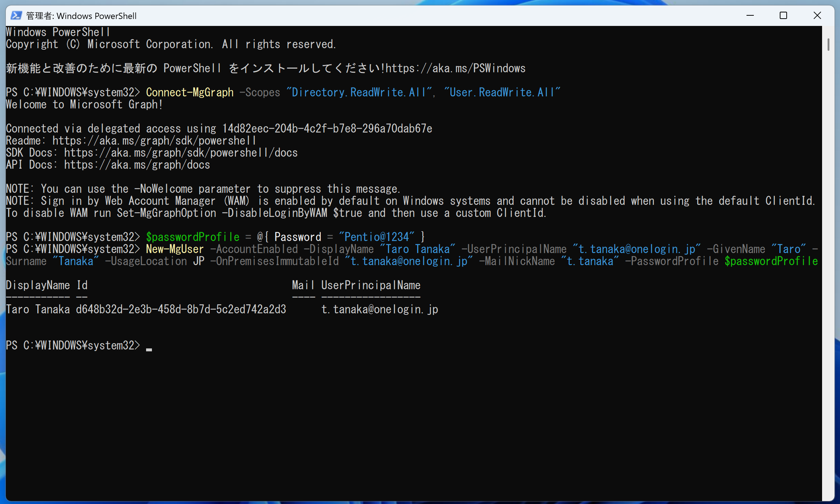Click the title text 管理者: Windows PowerShell

click(81, 16)
